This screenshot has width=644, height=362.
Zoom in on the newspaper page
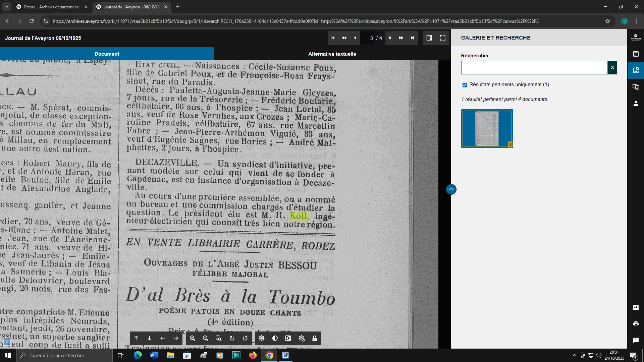(x=192, y=338)
